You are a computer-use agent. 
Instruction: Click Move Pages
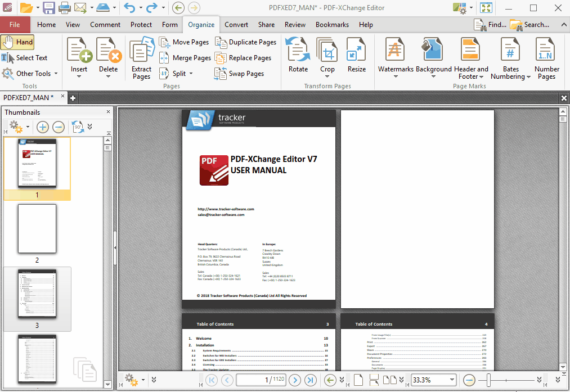tap(184, 42)
